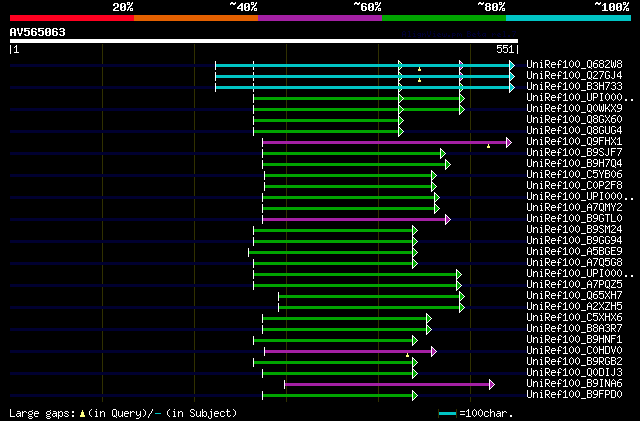The image size is (640, 421).
Task: Click the arrowhead ending the C5YB06 bar
Action: pos(434,176)
